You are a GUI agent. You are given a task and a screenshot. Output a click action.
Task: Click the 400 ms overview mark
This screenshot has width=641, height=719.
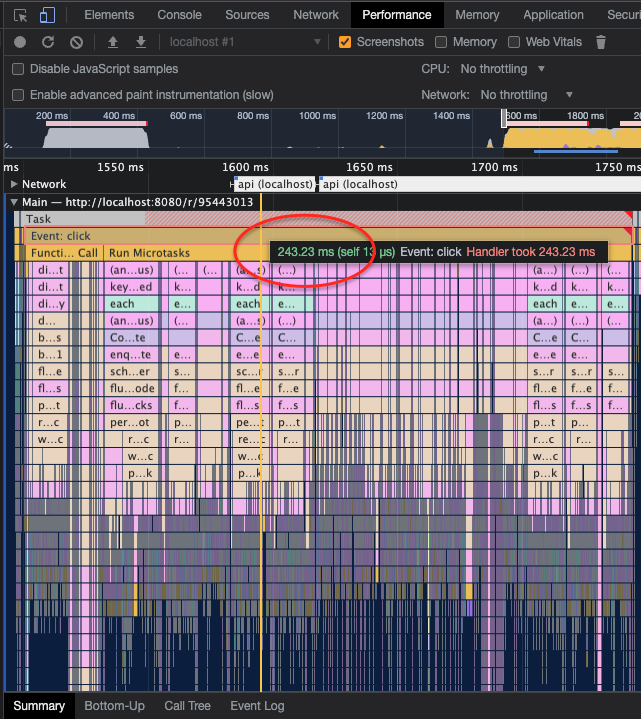[119, 116]
